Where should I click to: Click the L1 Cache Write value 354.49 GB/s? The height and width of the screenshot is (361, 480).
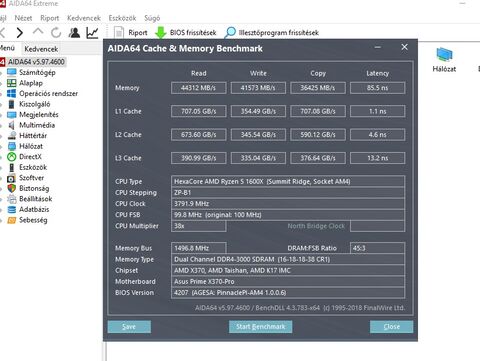coord(258,111)
